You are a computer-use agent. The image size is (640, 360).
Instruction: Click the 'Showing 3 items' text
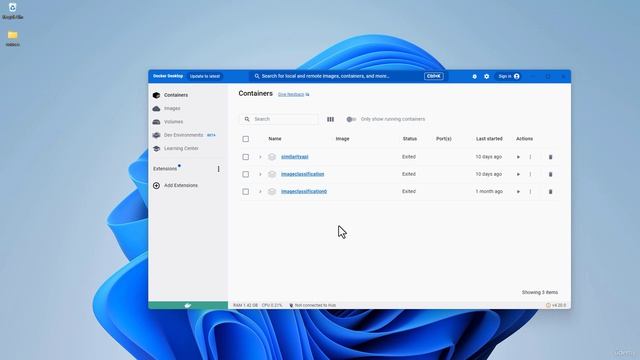click(x=540, y=292)
